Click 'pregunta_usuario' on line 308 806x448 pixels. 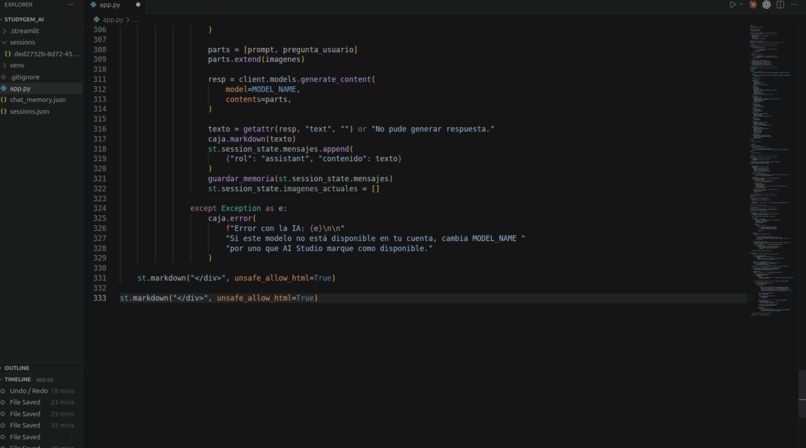click(x=318, y=50)
